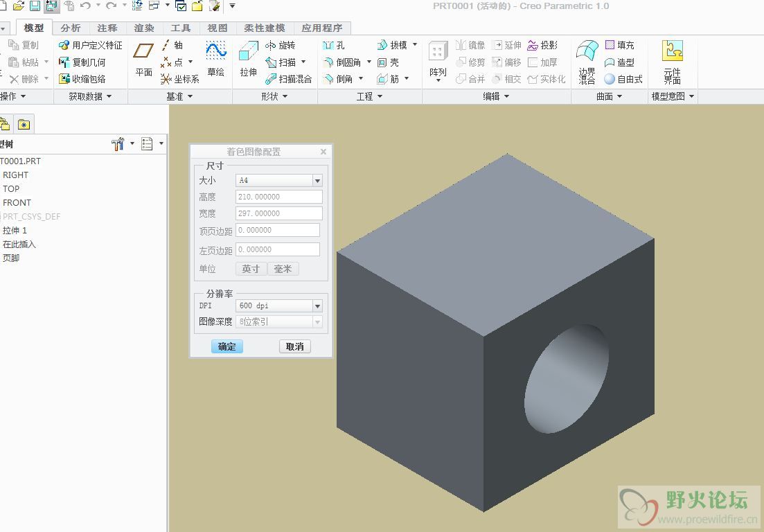Switch to the 分析 ribbon tab
Viewport: 764px width, 532px height.
(71, 28)
